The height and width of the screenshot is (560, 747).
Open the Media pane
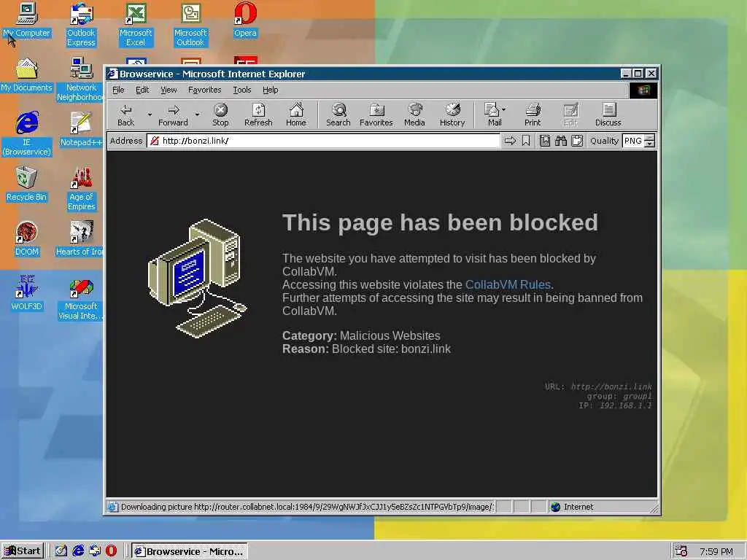[x=414, y=114]
